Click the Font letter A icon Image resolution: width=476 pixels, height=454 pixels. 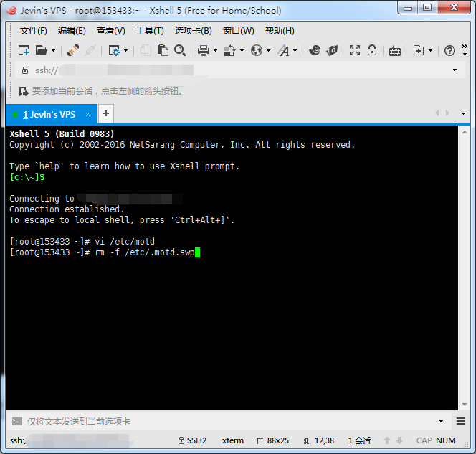point(284,50)
